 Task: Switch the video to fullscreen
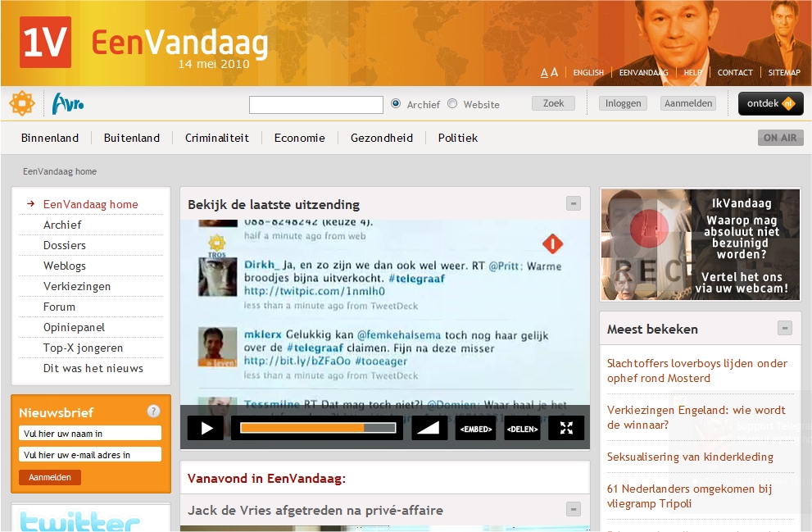click(x=566, y=429)
